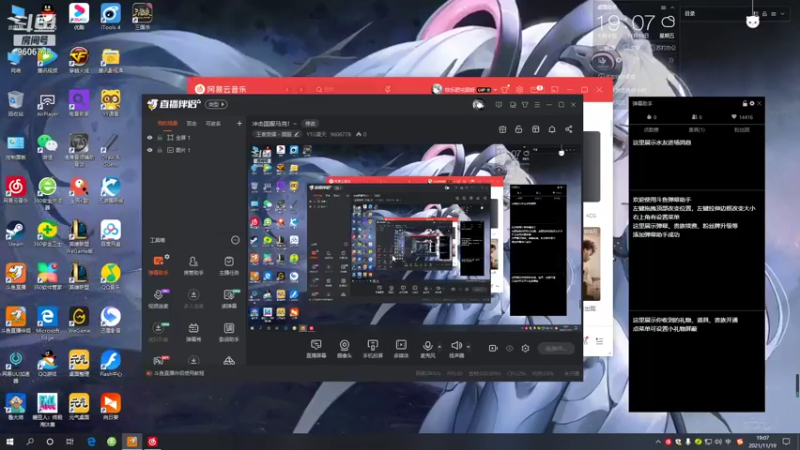Click the 修改 button next to the stream title
The width and height of the screenshot is (800, 450).
click(x=310, y=123)
